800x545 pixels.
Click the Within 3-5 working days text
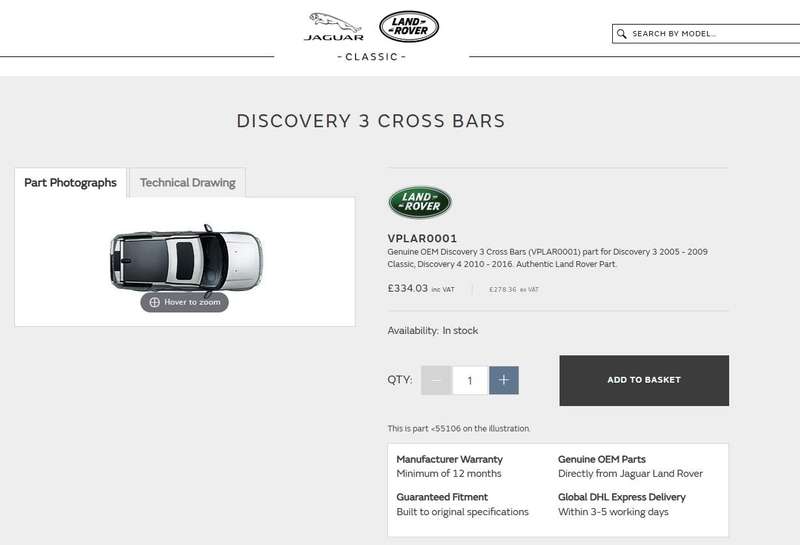(x=613, y=512)
